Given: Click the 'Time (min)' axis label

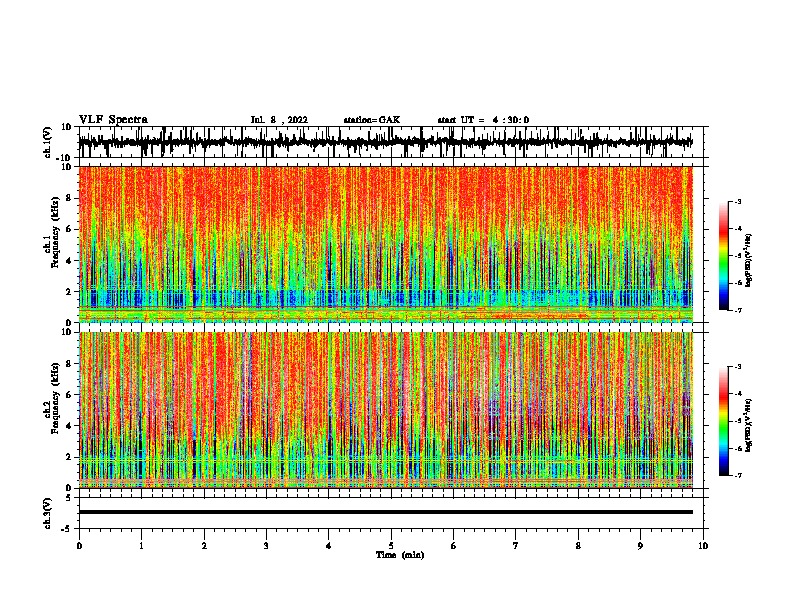Looking at the screenshot, I should (400, 555).
